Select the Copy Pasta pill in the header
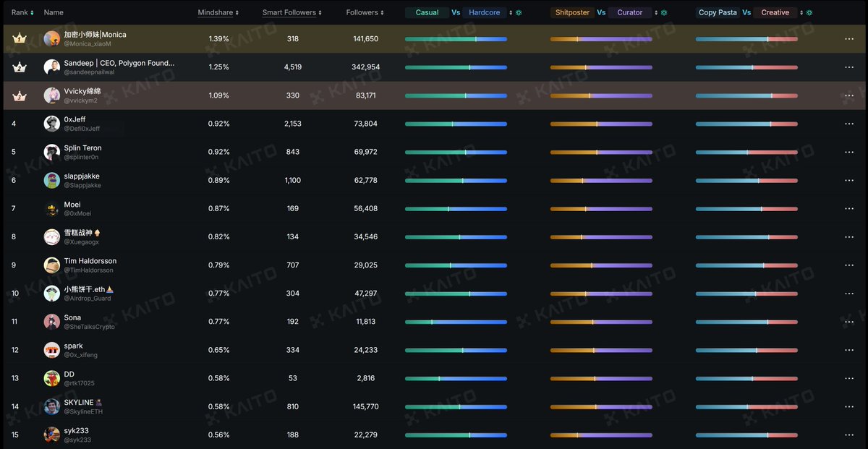This screenshot has height=449, width=868. coord(718,13)
